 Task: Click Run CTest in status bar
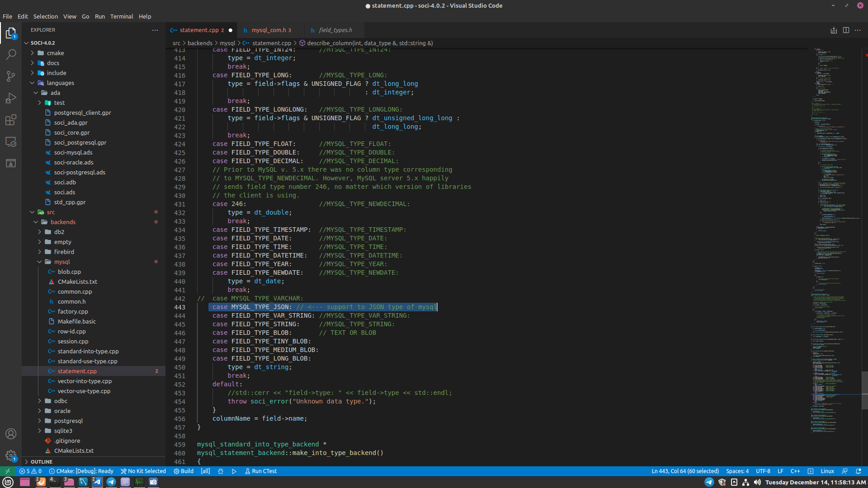[x=261, y=471]
